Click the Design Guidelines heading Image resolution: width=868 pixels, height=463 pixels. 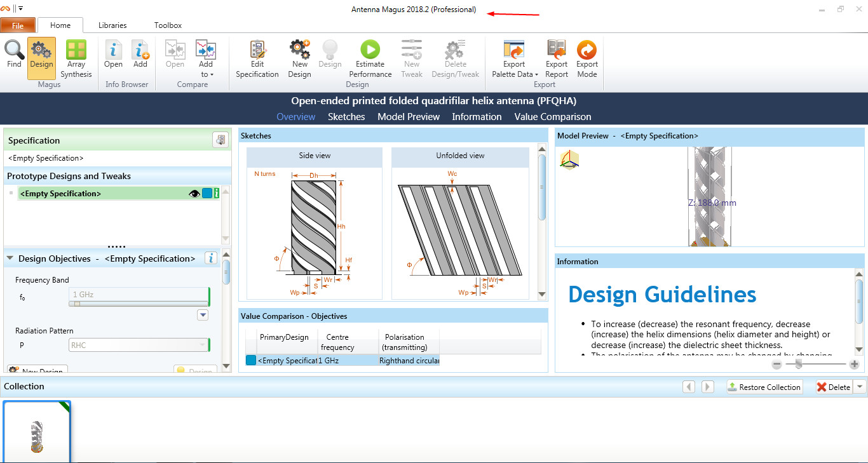coord(662,295)
